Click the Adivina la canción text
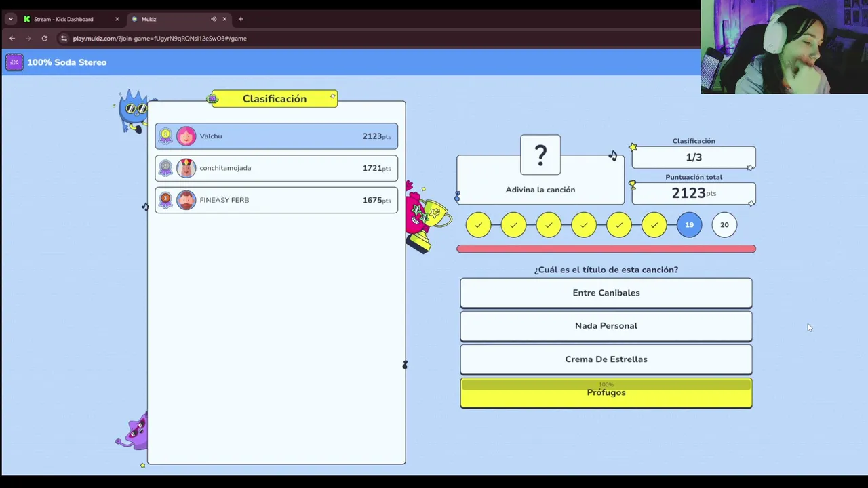The height and width of the screenshot is (488, 868). [540, 190]
